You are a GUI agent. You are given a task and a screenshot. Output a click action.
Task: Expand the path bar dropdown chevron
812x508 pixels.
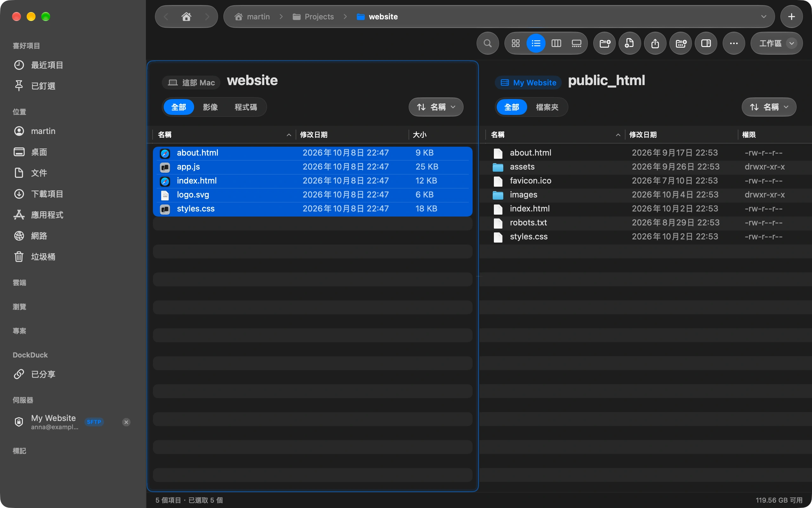tap(764, 17)
